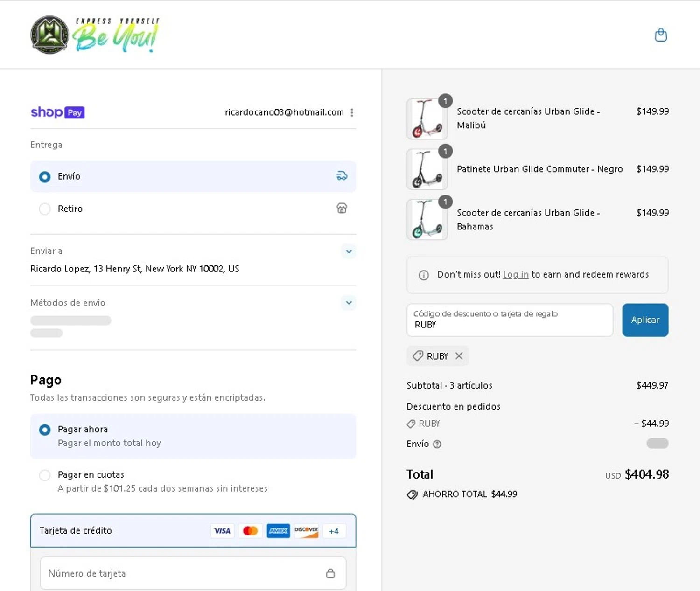Click the discount amount - $44.99
Viewport: 700px width, 591px height.
point(651,424)
